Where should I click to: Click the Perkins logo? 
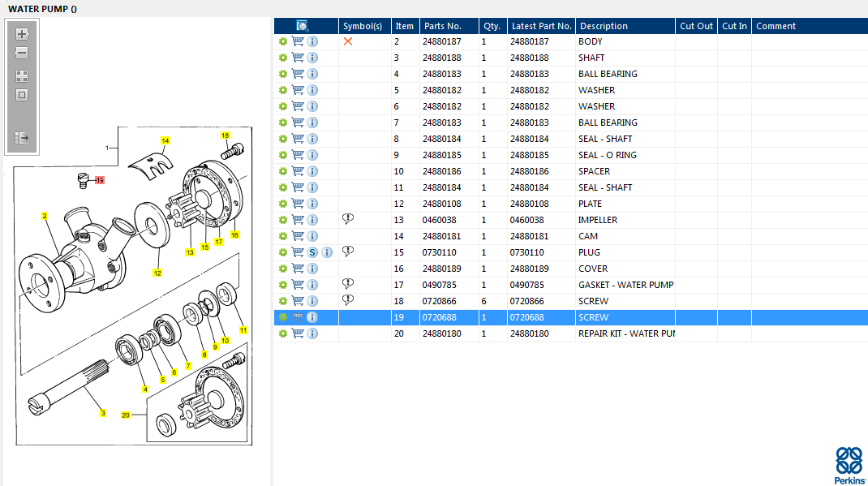pyautogui.click(x=849, y=464)
